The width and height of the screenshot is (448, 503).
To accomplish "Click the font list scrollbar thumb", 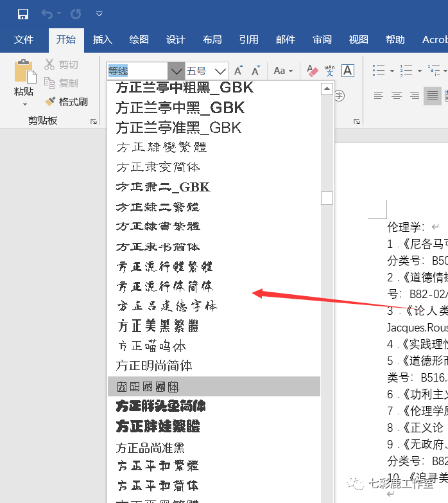I will tap(327, 198).
